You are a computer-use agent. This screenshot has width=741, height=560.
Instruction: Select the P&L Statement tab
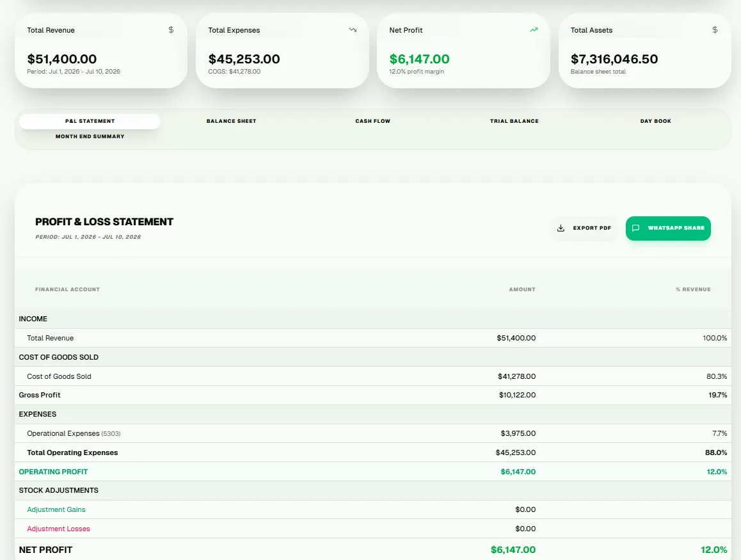pyautogui.click(x=90, y=121)
